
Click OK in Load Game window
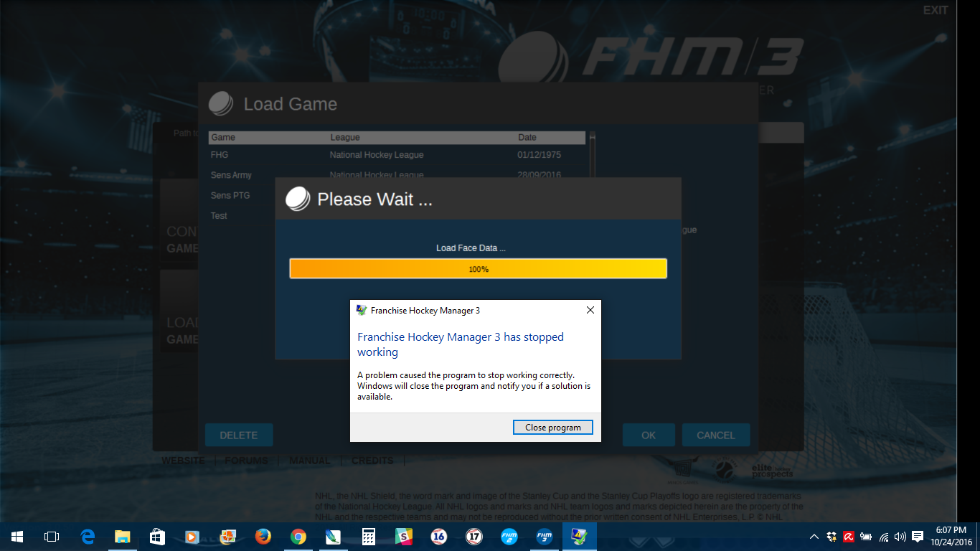[x=649, y=435]
